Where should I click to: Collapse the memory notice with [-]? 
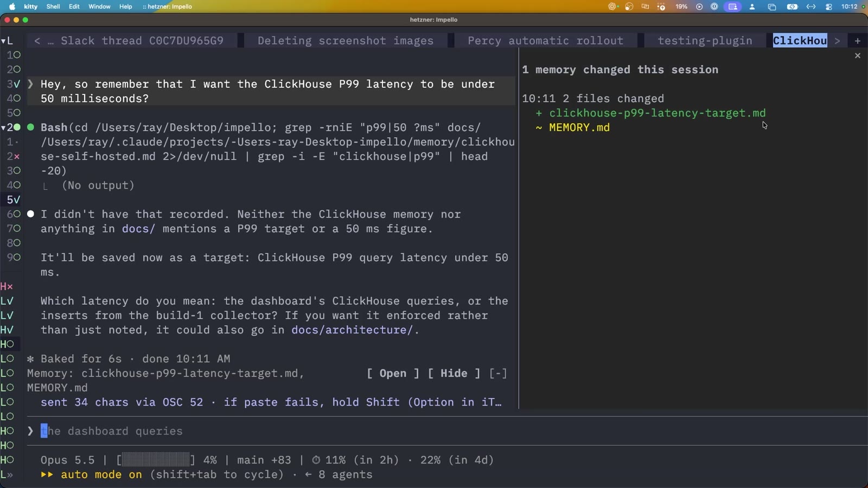[498, 373]
